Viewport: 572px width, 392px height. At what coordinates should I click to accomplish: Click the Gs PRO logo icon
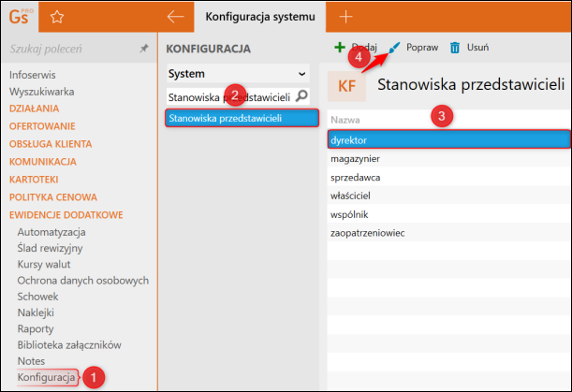(x=21, y=17)
